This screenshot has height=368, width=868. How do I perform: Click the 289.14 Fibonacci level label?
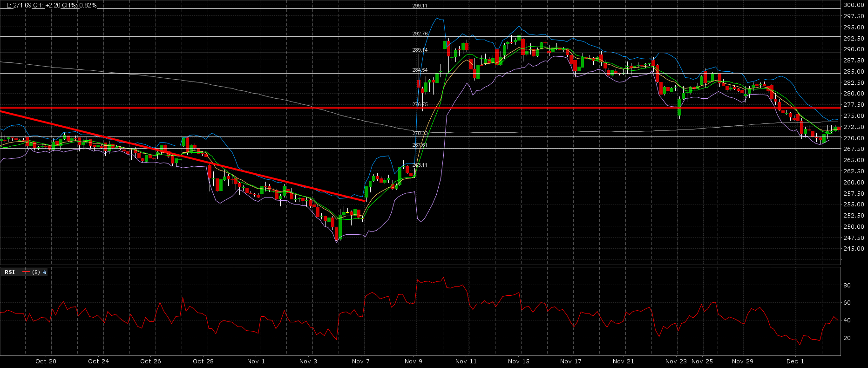click(420, 50)
